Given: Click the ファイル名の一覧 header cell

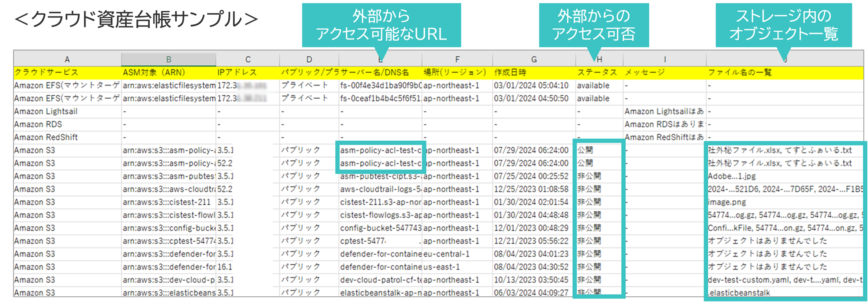Looking at the screenshot, I should [785, 73].
